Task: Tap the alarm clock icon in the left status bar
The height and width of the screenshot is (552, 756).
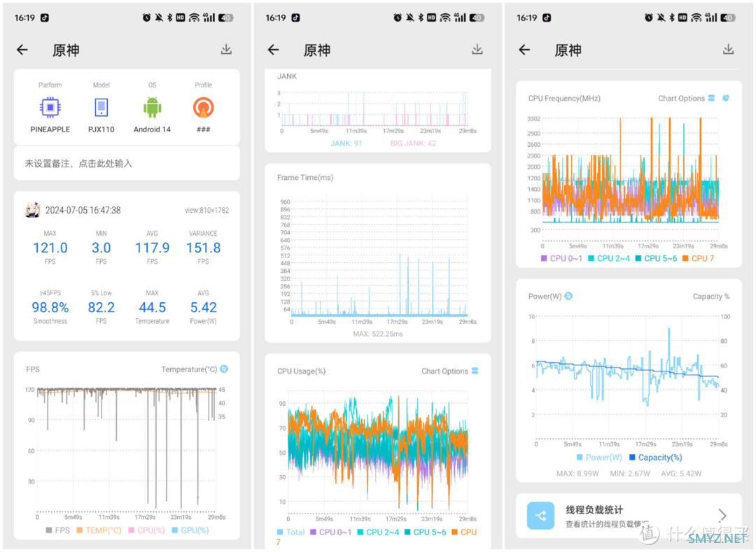Action: click(x=146, y=17)
